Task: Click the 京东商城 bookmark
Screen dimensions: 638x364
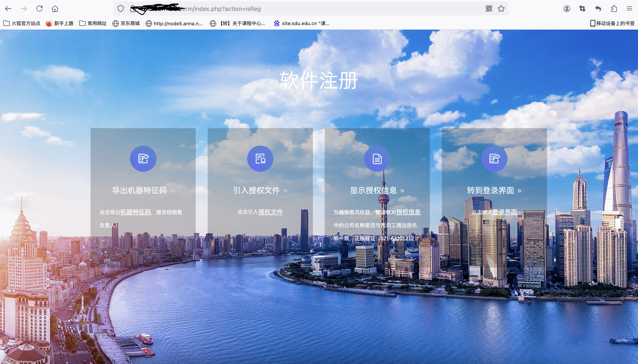Action: 126,23
